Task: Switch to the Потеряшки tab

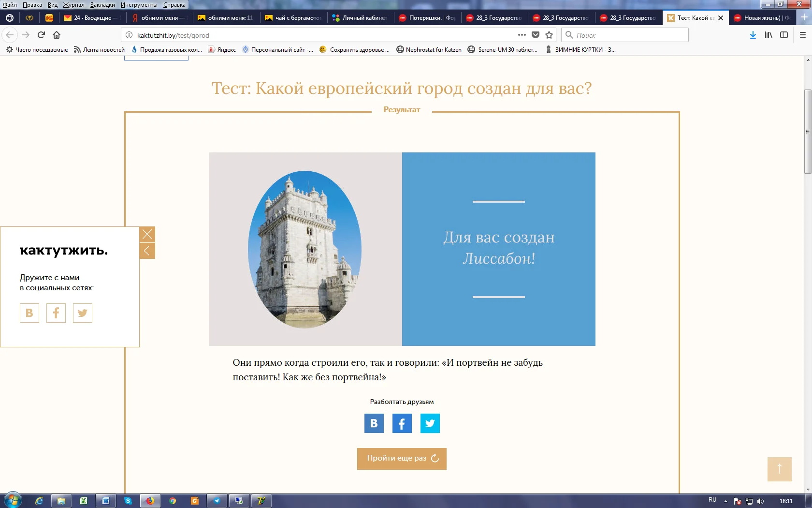Action: (427, 18)
